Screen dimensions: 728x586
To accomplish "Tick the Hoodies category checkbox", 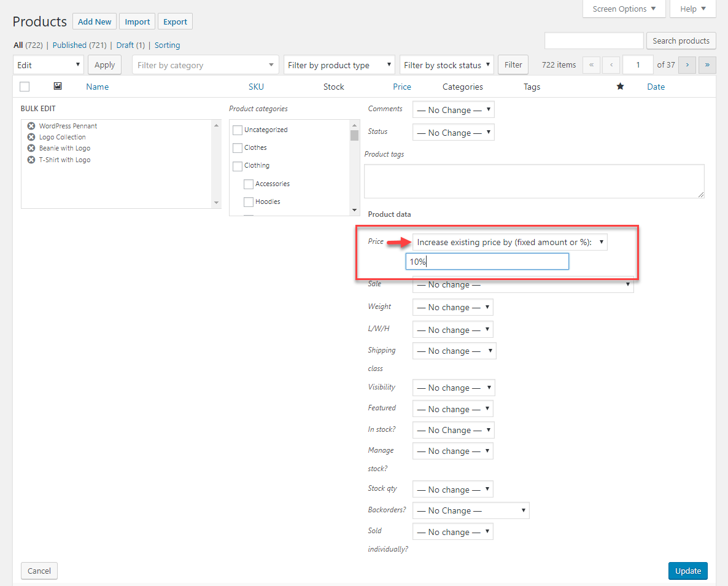I will 249,202.
